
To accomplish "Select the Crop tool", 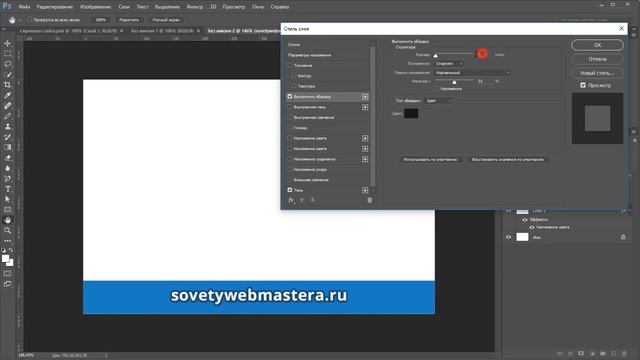I will point(7,85).
